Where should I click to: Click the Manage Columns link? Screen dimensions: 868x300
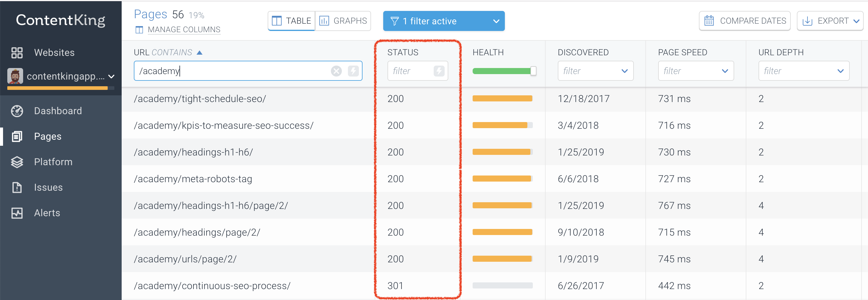click(x=184, y=30)
